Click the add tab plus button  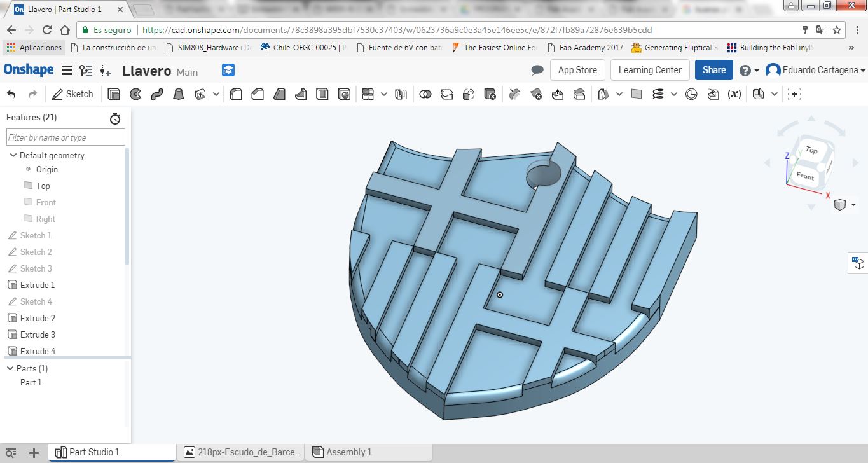(34, 453)
